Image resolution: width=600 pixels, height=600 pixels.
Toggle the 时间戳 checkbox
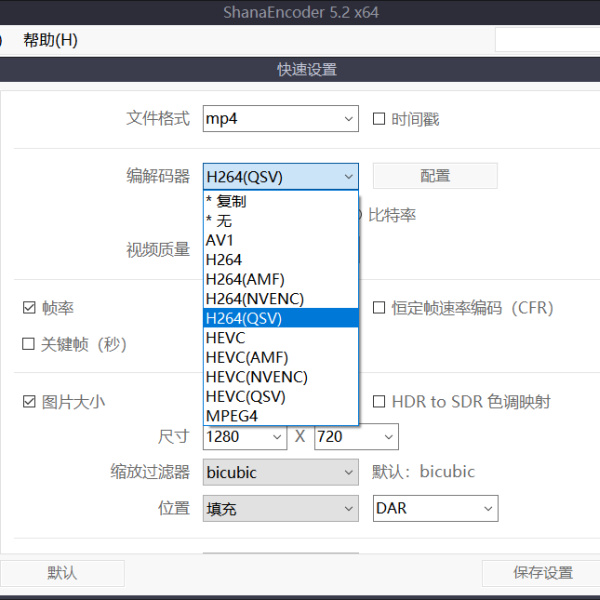pyautogui.click(x=378, y=119)
